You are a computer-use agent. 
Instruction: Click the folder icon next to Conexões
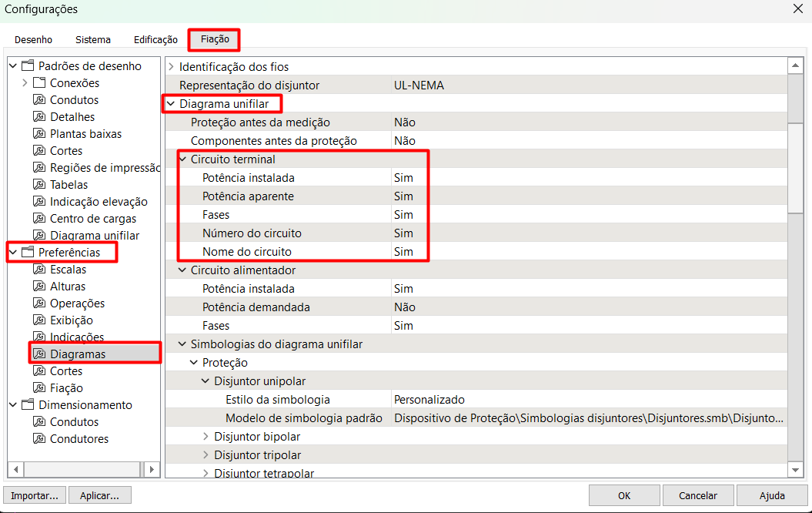pyautogui.click(x=39, y=83)
